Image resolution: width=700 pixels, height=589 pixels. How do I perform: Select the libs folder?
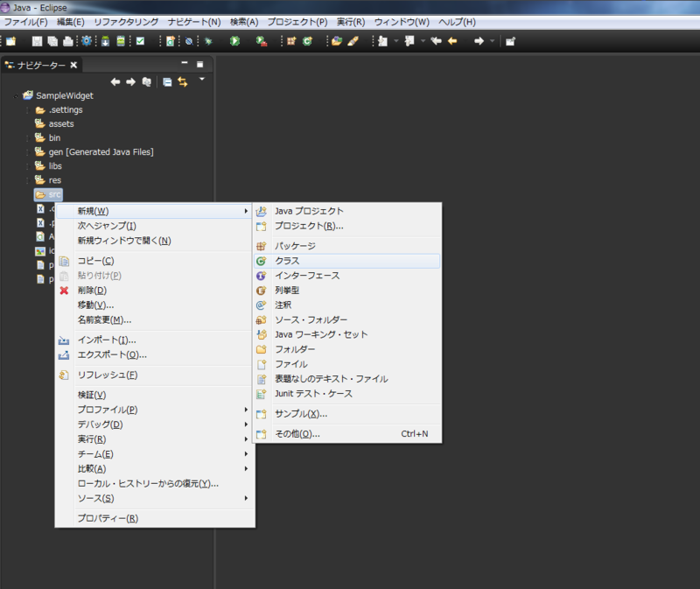point(49,166)
